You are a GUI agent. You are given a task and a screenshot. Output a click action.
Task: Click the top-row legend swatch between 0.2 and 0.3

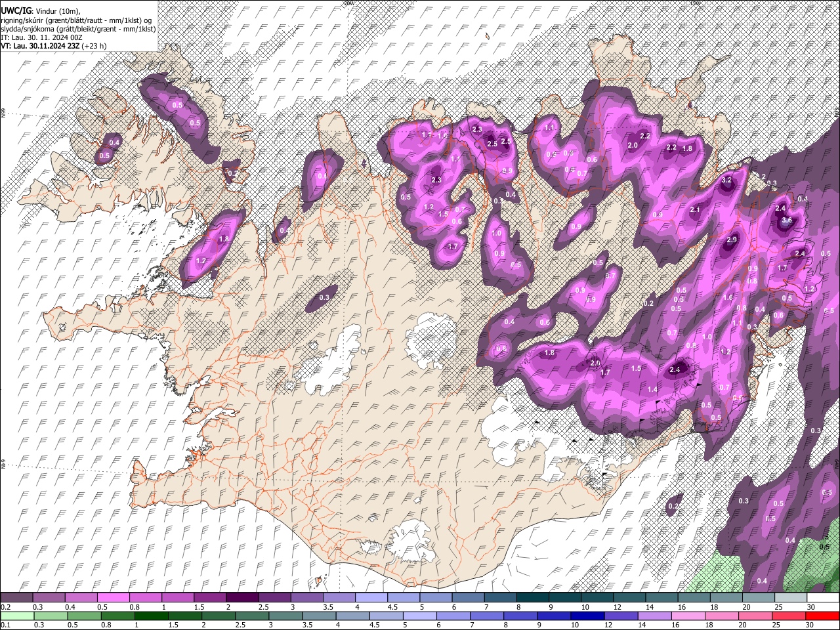point(16,598)
